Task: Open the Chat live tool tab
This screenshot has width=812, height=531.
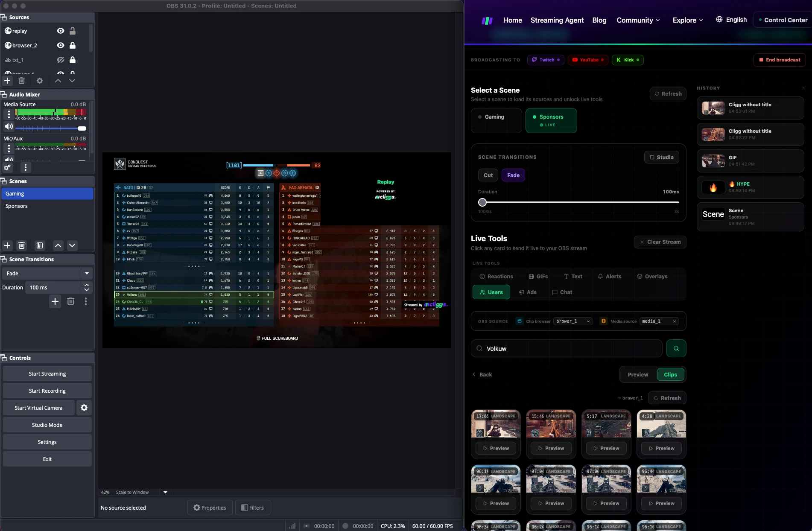Action: pos(562,292)
